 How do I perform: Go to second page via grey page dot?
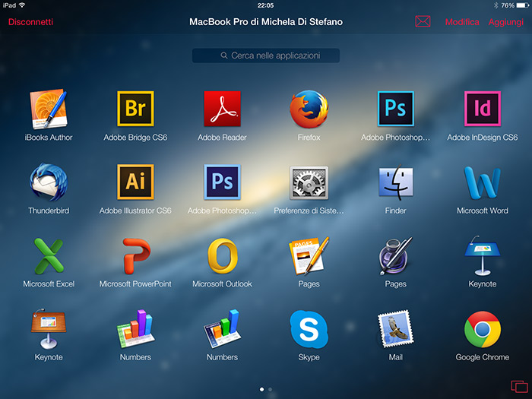(270, 389)
